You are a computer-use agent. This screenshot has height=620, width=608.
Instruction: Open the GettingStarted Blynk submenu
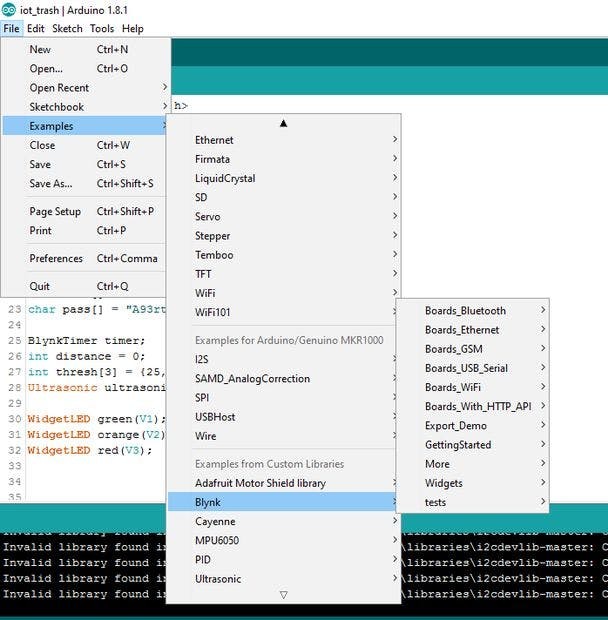pyautogui.click(x=473, y=444)
